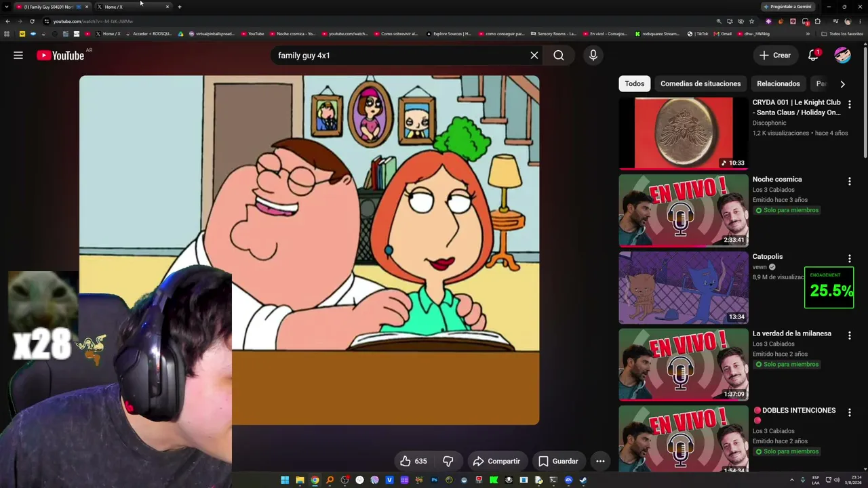
Task: Close the Home / X tab
Action: tap(167, 7)
